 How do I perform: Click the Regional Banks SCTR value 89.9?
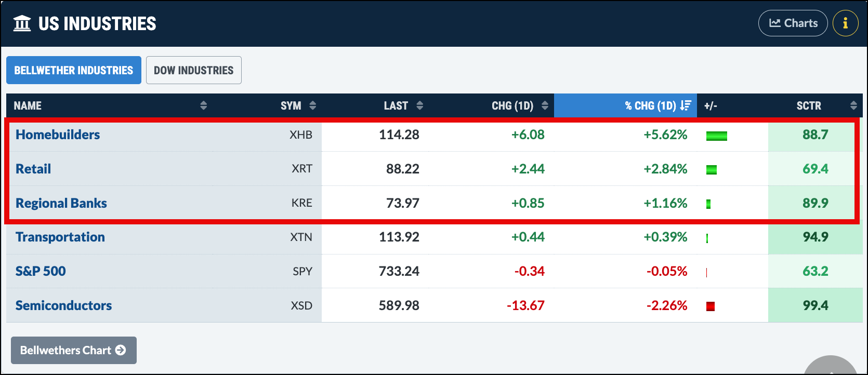[x=816, y=203]
